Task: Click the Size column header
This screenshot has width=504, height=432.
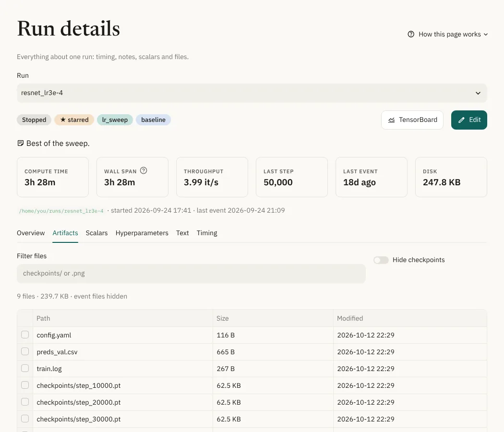Action: pyautogui.click(x=273, y=318)
